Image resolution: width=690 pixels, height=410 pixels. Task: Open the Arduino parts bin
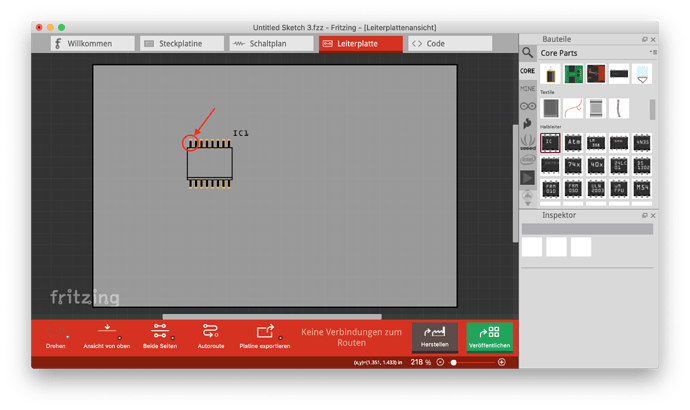(528, 106)
